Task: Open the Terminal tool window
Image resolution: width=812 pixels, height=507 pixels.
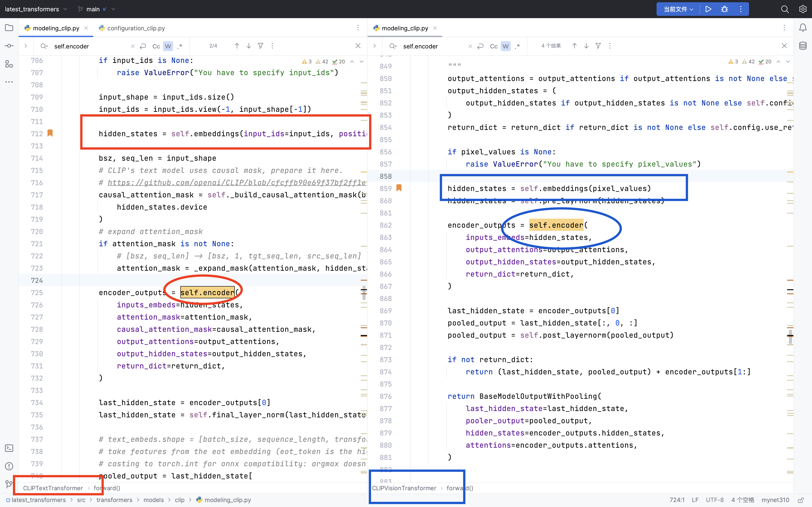Action: click(x=9, y=448)
